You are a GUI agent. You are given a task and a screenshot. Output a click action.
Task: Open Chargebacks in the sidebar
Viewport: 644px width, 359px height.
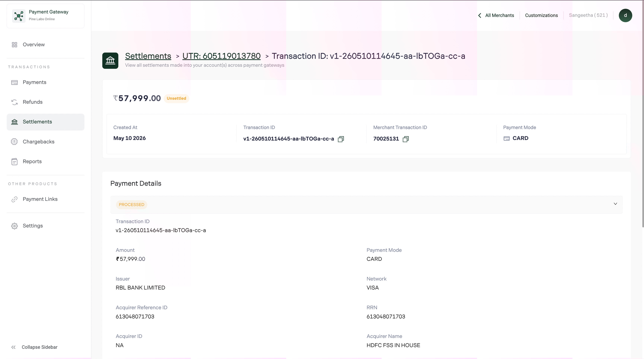(x=45, y=142)
